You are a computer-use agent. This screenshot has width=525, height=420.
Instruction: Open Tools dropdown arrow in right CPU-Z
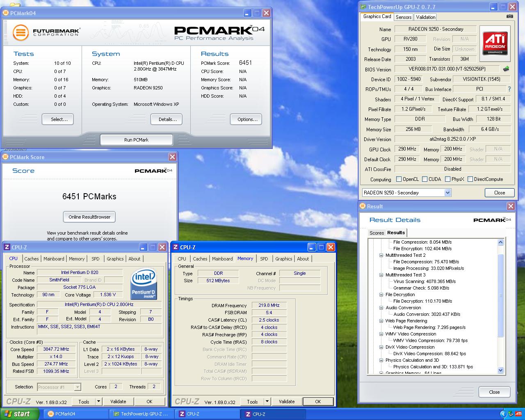point(267,402)
